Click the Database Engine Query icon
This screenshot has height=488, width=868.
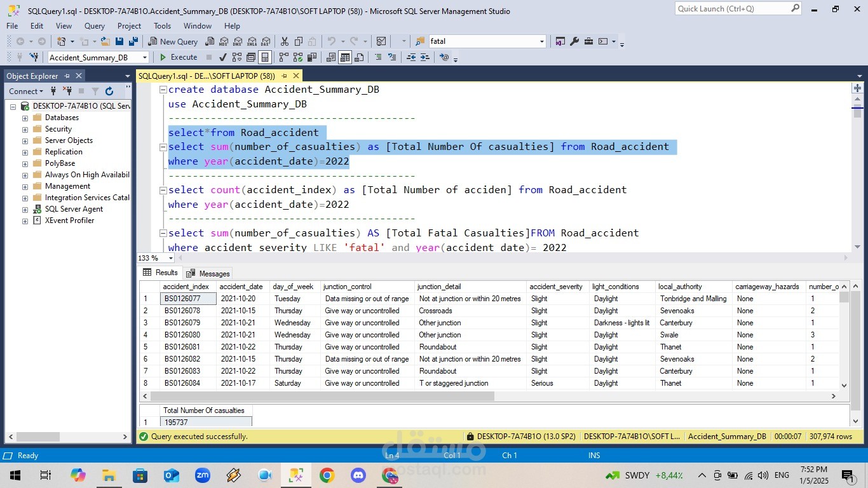click(x=210, y=41)
